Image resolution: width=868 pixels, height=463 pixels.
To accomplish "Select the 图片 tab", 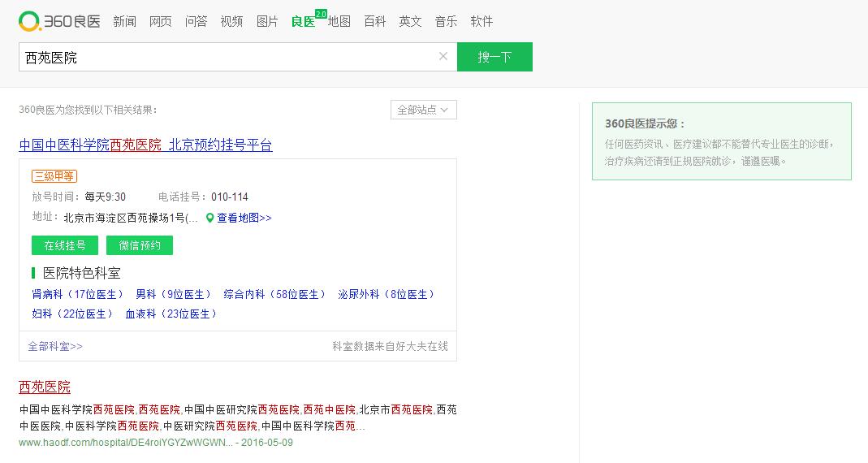I will [x=267, y=22].
